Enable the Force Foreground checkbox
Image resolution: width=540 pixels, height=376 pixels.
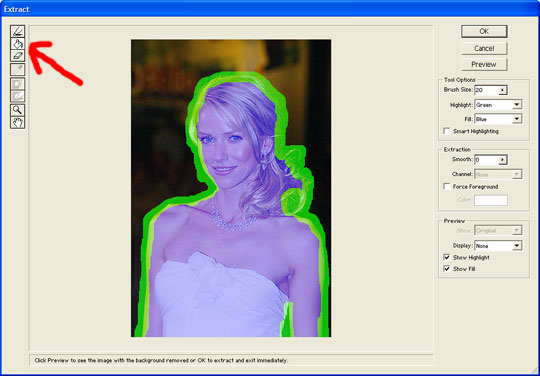447,187
